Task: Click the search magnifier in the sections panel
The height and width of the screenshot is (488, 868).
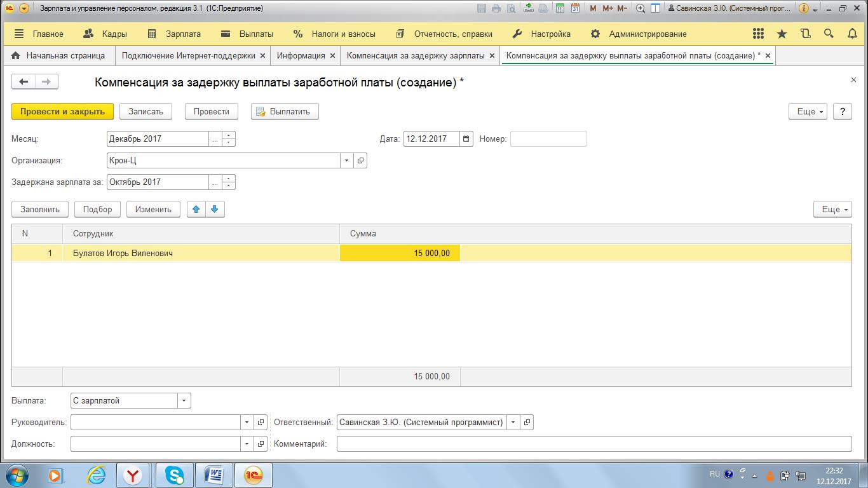Action: click(829, 34)
